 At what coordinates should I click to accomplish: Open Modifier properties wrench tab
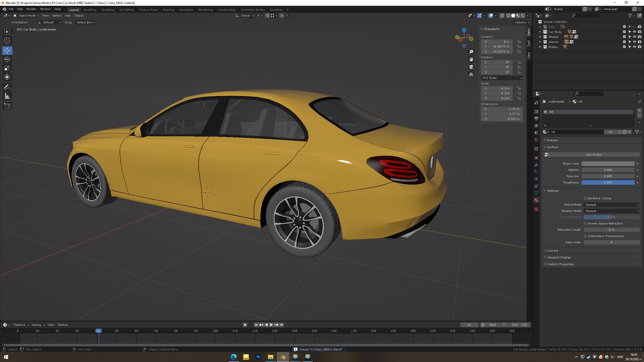pos(536,165)
